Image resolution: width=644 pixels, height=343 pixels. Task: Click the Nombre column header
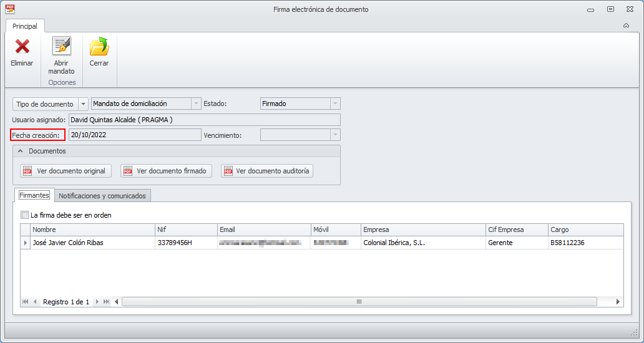click(x=93, y=229)
